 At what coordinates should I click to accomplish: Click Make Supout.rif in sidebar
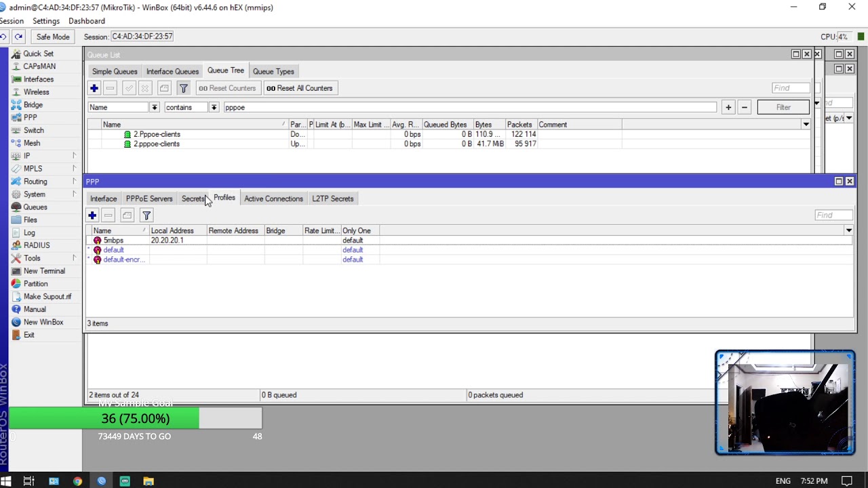pyautogui.click(x=47, y=297)
